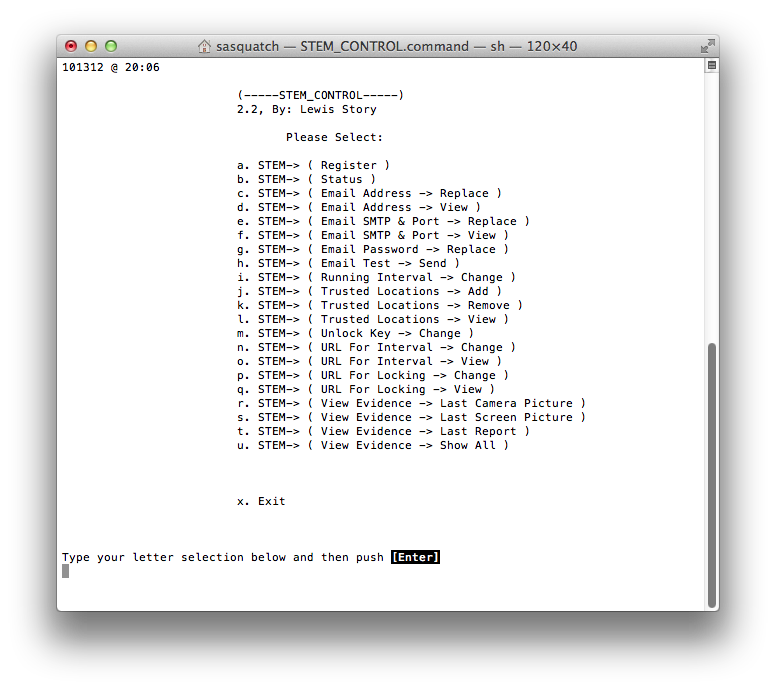Zoom the window using green button
The image size is (776, 690).
click(x=111, y=46)
